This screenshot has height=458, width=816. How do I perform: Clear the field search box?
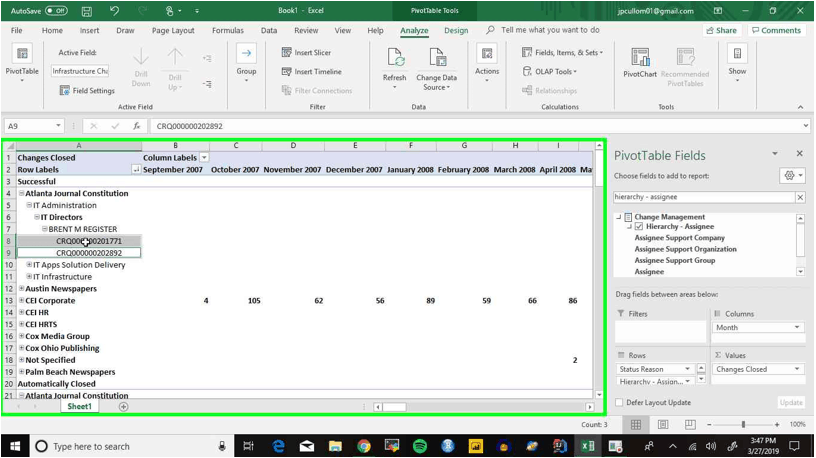click(x=800, y=197)
